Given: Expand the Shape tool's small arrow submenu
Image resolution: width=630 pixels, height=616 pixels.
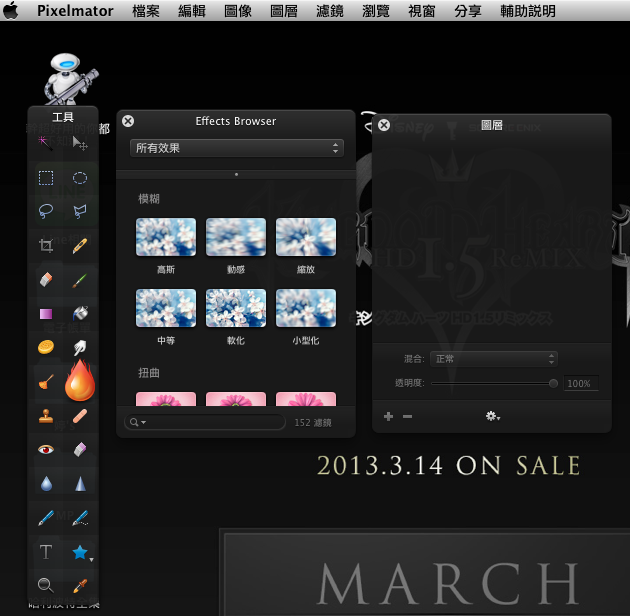Looking at the screenshot, I should [x=92, y=559].
